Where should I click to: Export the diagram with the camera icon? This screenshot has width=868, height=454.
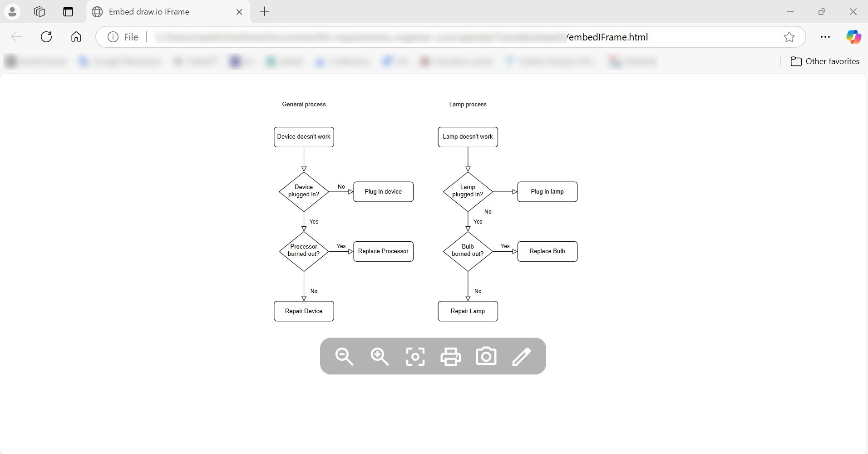[x=486, y=357]
